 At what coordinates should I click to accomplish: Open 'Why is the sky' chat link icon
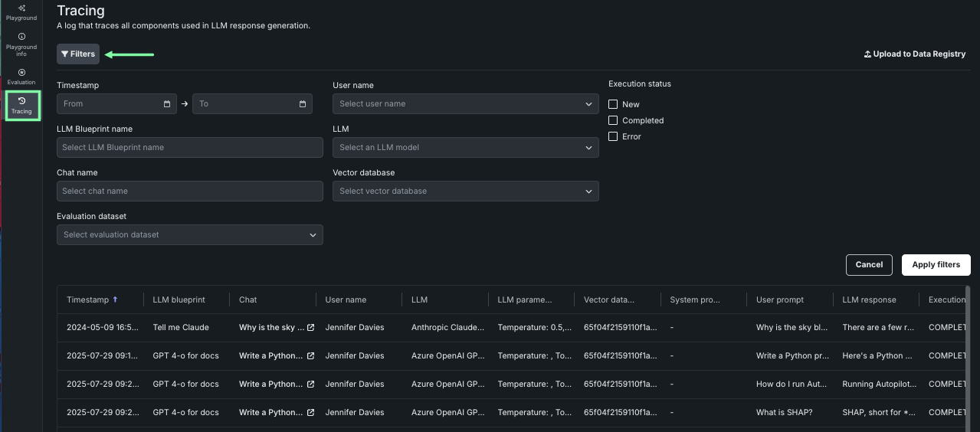click(x=310, y=328)
